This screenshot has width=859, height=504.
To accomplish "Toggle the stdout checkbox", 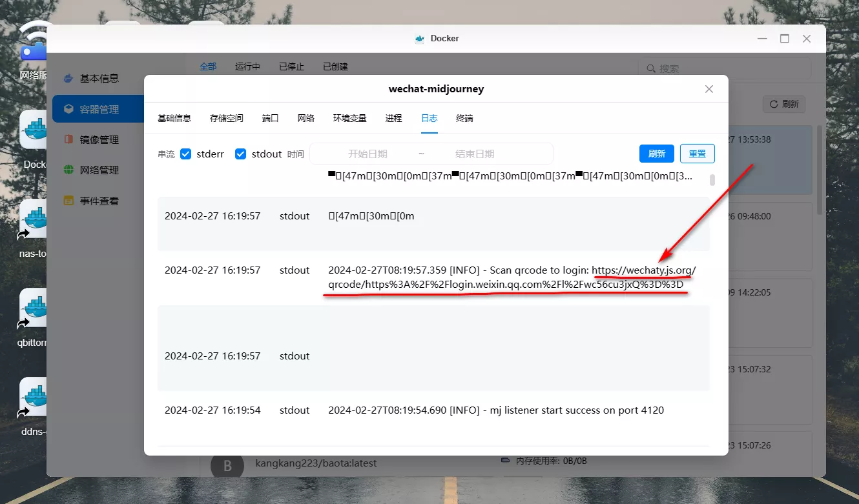I will click(240, 154).
